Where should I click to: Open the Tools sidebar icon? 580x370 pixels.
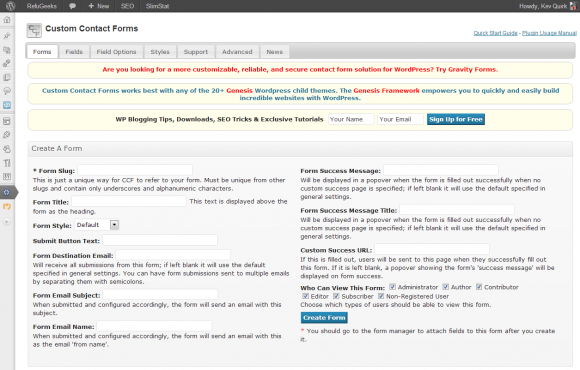[x=7, y=163]
